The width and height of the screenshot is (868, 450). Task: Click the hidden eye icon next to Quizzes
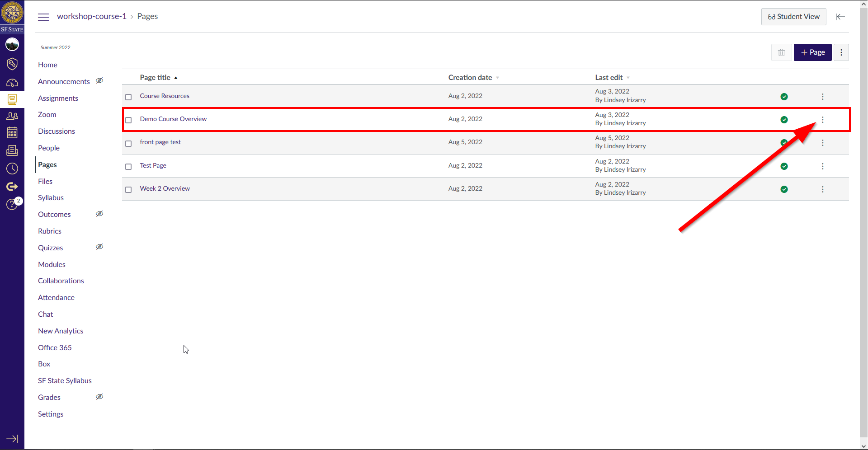[x=99, y=247]
